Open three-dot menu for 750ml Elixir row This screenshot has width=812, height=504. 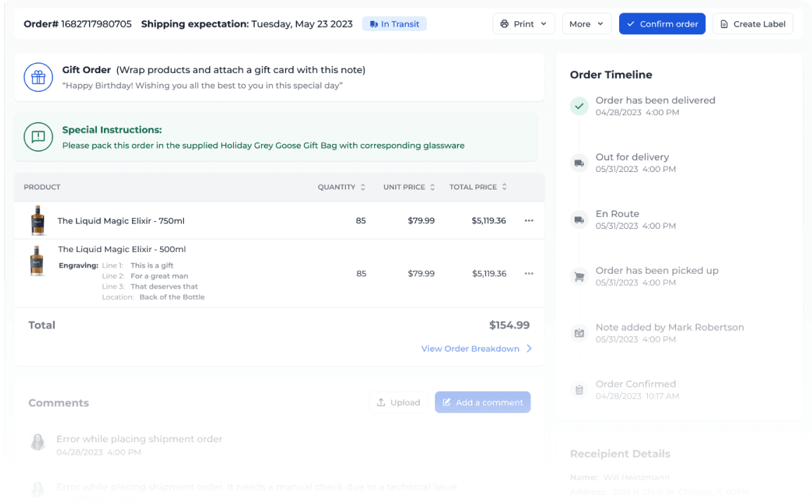(x=528, y=220)
